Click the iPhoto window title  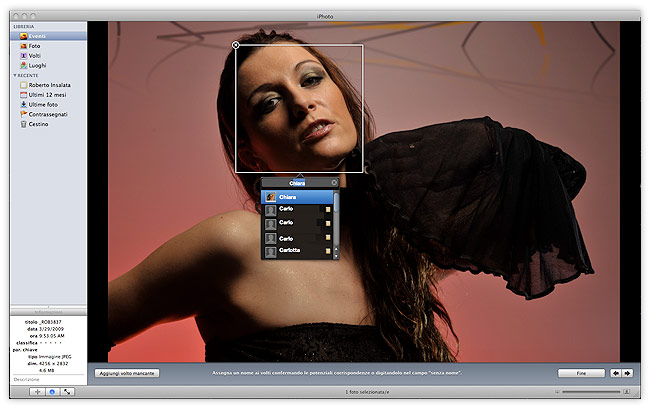[x=325, y=17]
